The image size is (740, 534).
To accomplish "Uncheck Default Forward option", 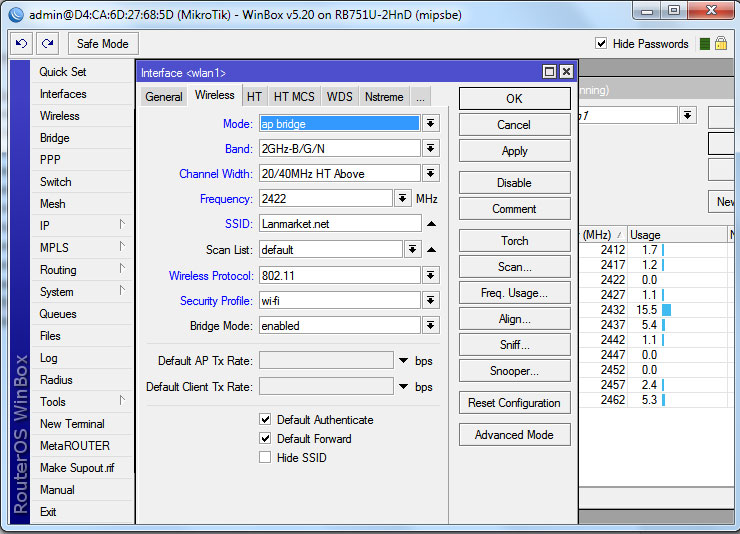I will pyautogui.click(x=265, y=439).
